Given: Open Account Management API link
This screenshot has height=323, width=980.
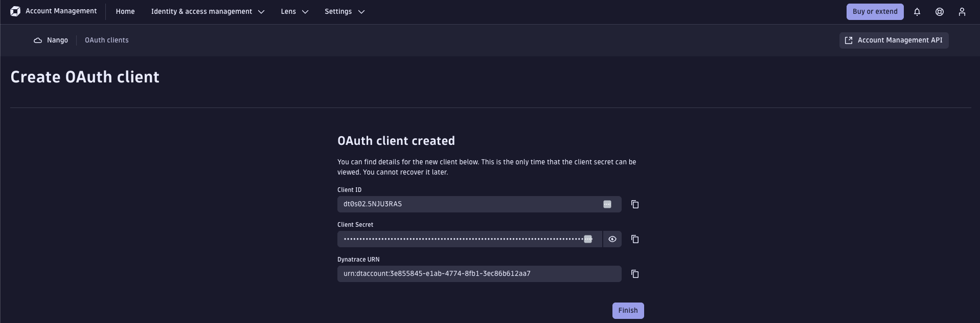Looking at the screenshot, I should (894, 40).
